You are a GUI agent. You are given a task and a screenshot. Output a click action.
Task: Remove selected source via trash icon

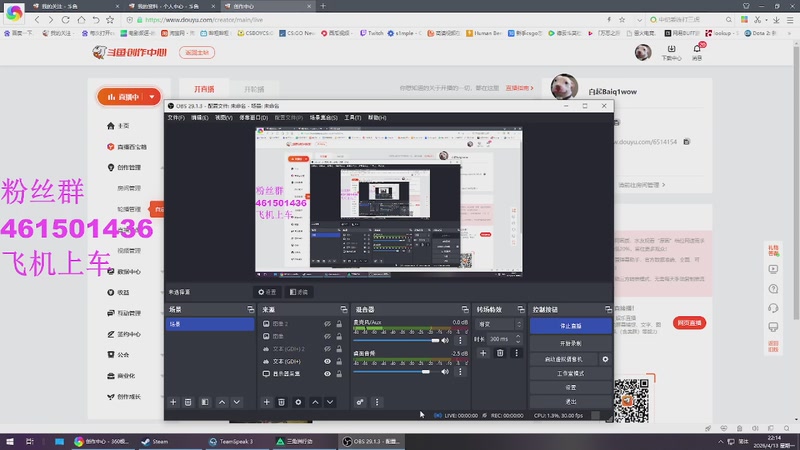pyautogui.click(x=281, y=402)
